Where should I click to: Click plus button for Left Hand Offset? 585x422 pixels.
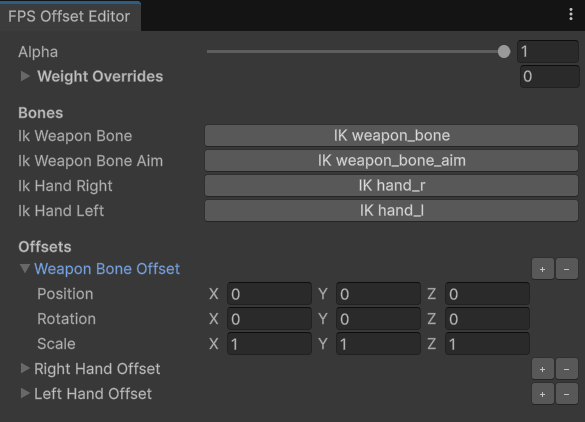point(542,394)
